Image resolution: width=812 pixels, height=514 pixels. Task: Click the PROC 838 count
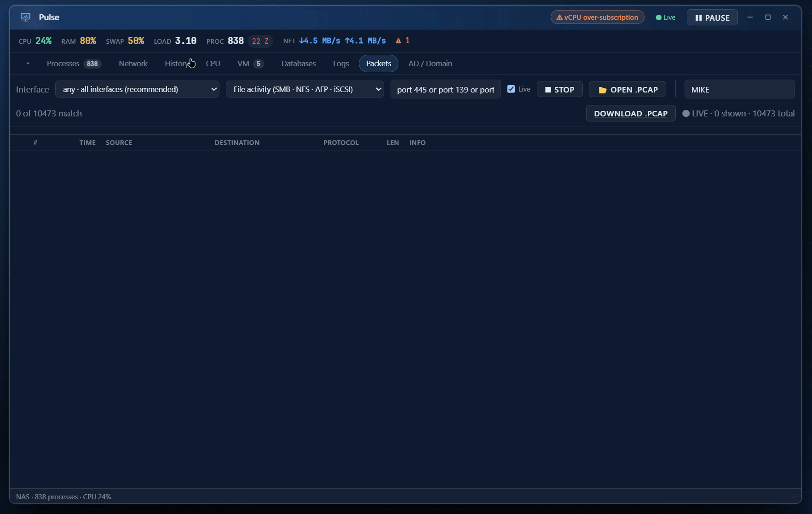coord(225,41)
